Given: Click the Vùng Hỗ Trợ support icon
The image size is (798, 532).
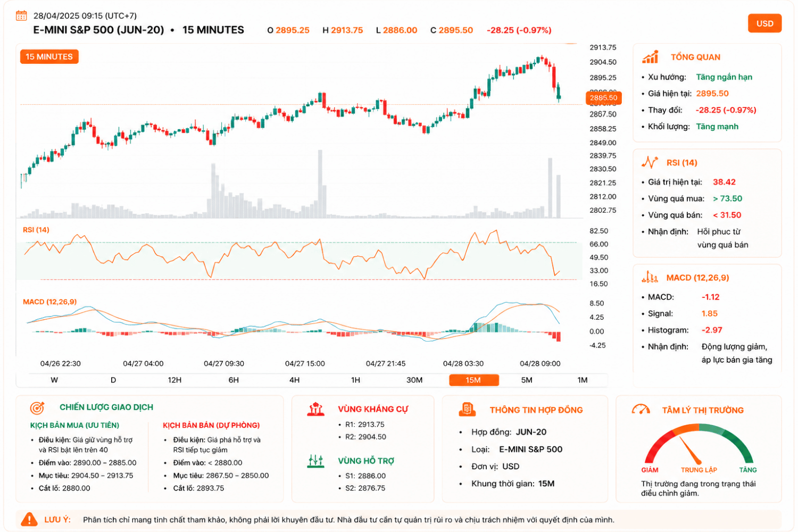Looking at the screenshot, I should (x=316, y=461).
